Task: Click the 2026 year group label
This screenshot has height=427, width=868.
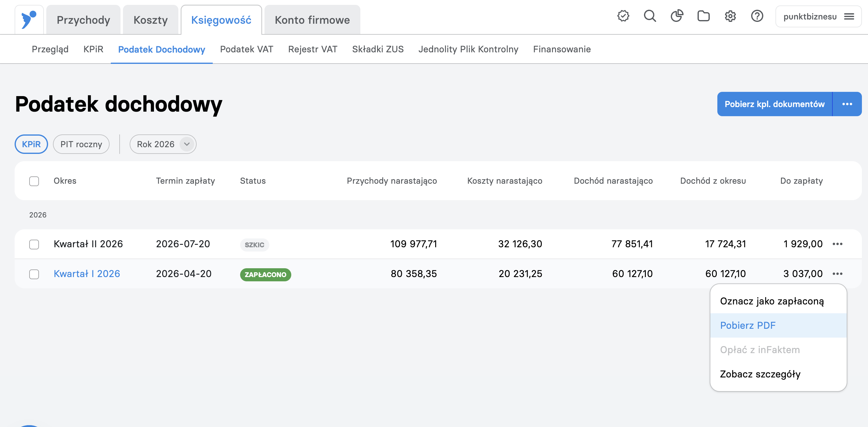Action: 38,215
